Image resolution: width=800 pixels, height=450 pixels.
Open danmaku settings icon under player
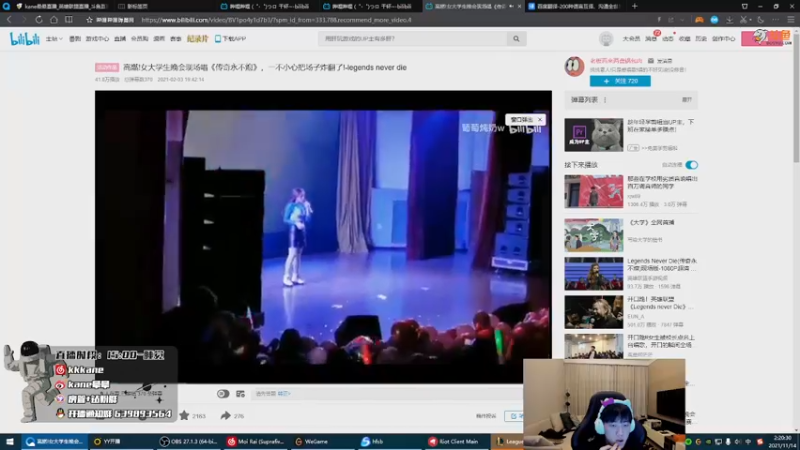pos(240,393)
